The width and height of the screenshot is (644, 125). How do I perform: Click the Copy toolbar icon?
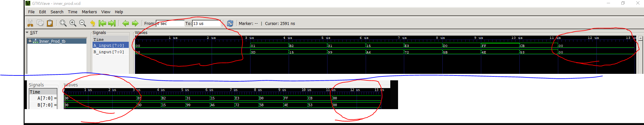point(40,23)
